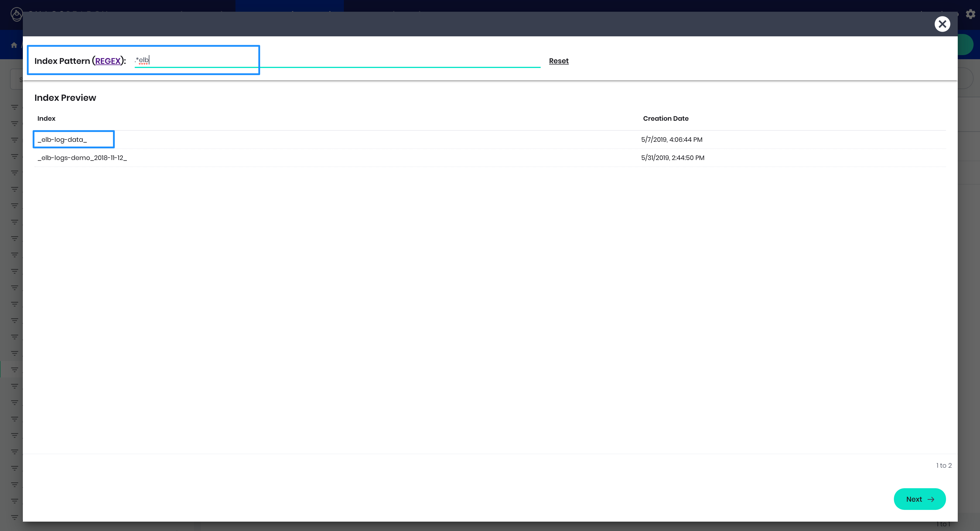Viewport: 980px width, 531px height.
Task: Click the Reset link
Action: point(559,61)
